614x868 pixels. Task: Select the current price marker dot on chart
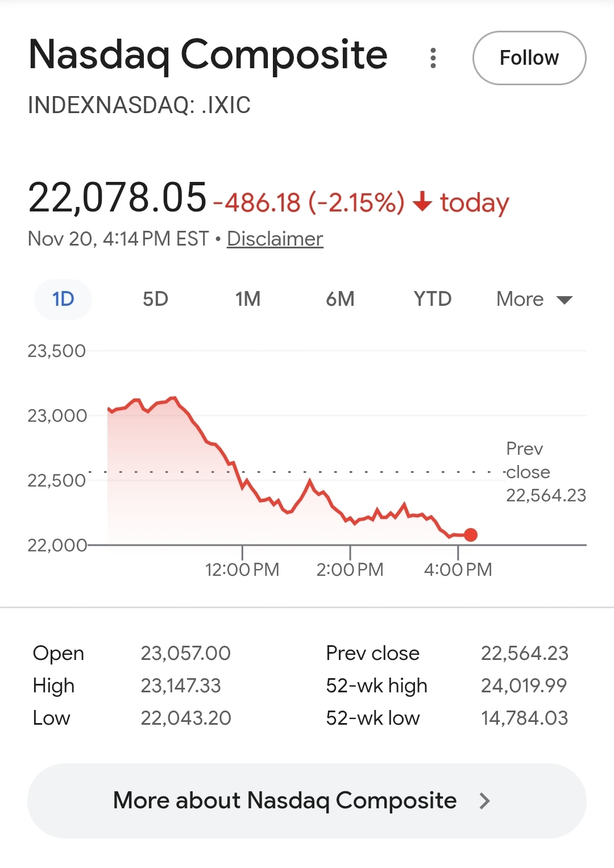point(470,535)
